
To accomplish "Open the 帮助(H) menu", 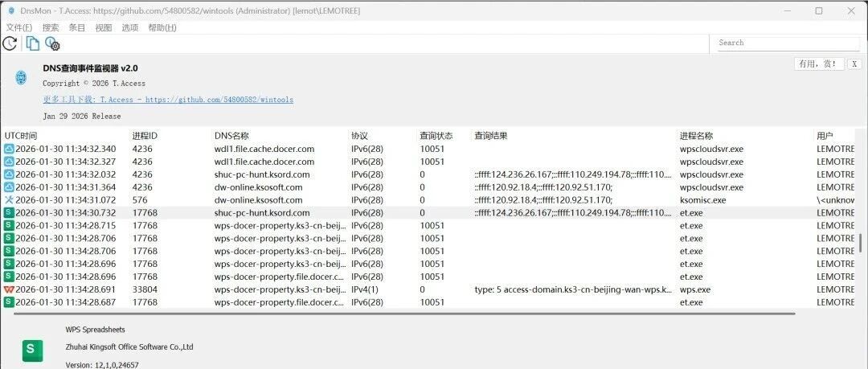I will [x=162, y=27].
